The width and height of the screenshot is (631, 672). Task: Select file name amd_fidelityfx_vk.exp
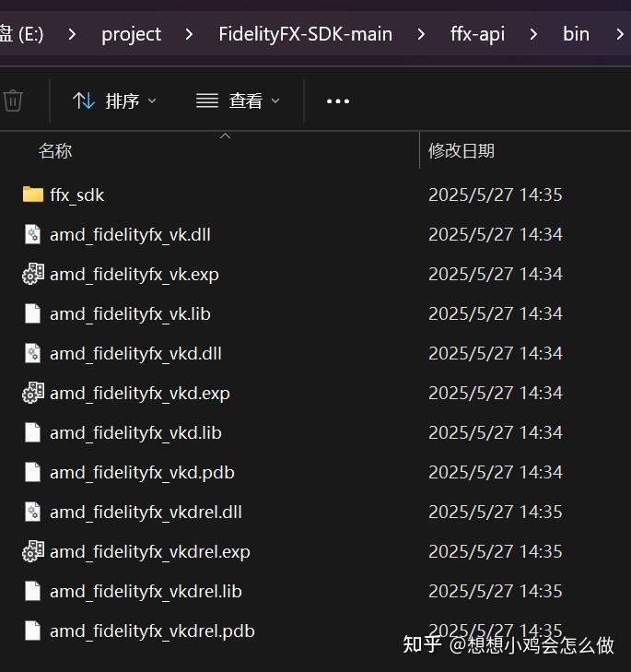134,275
